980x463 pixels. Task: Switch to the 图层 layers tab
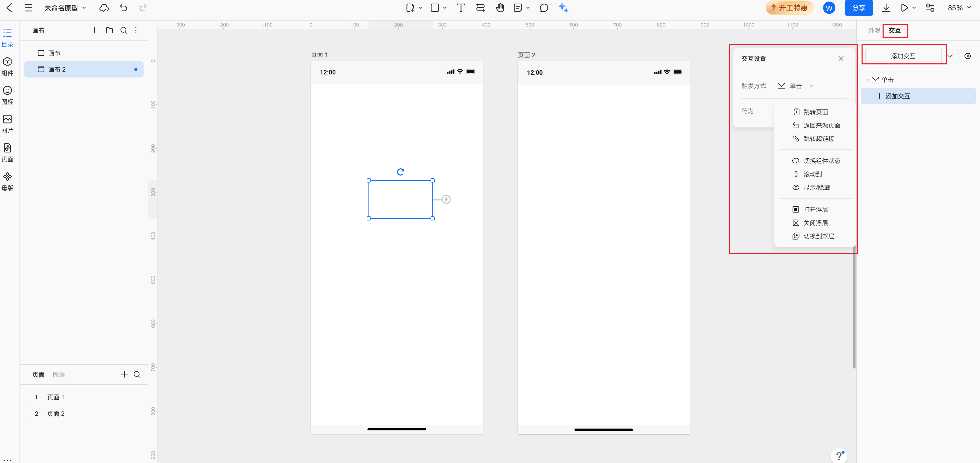pos(58,375)
